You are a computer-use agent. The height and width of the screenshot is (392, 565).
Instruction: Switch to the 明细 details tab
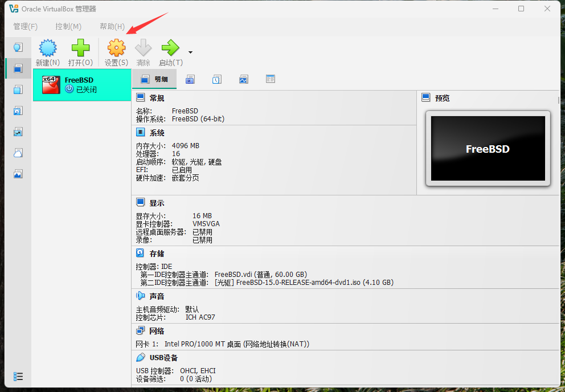[154, 79]
